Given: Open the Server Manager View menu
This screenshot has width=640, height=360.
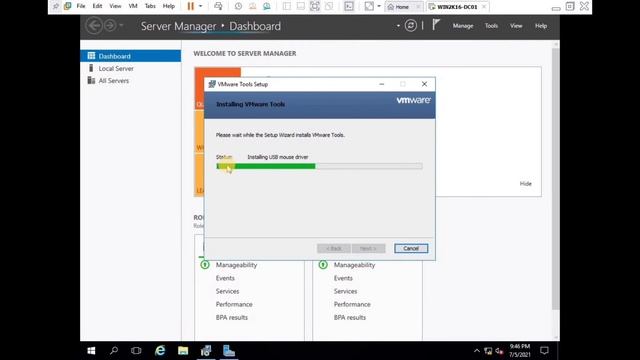Looking at the screenshot, I should [516, 26].
